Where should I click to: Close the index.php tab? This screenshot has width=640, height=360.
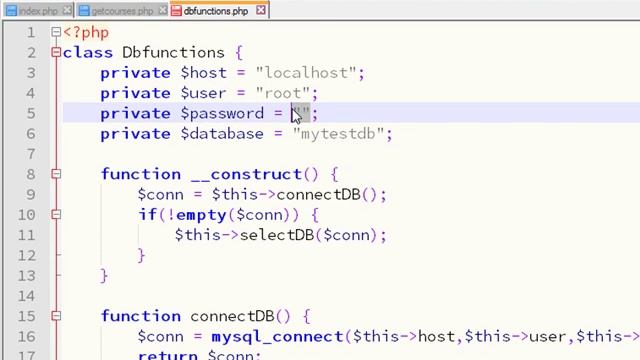click(67, 10)
